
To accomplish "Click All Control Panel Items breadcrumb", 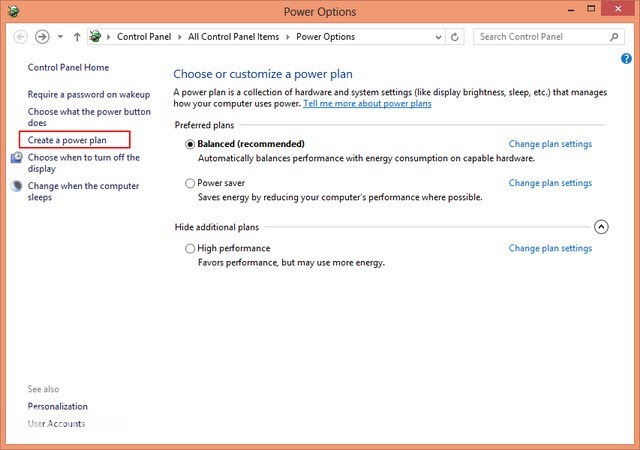I will coord(233,37).
